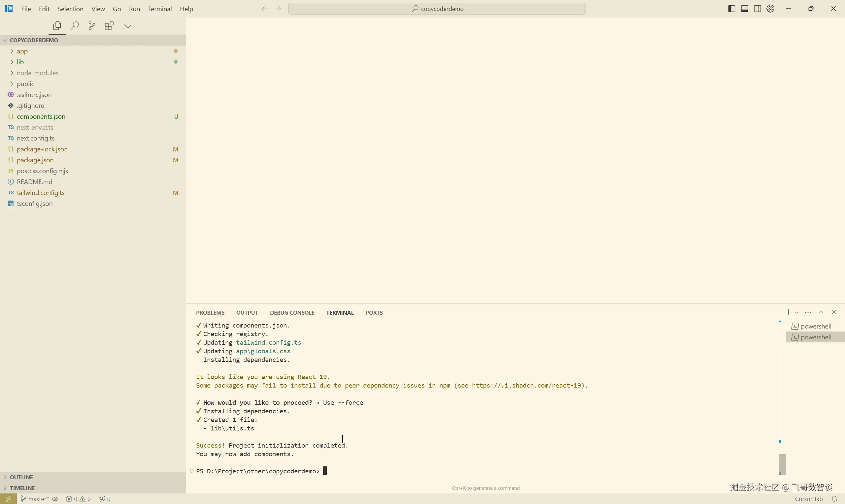
Task: Toggle the secondary side bar layout button
Action: 757,9
